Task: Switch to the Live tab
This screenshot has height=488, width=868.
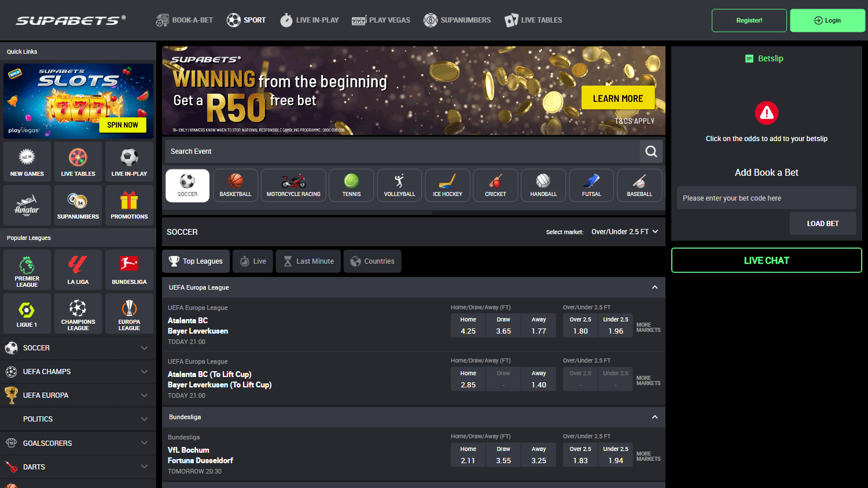Action: click(253, 261)
